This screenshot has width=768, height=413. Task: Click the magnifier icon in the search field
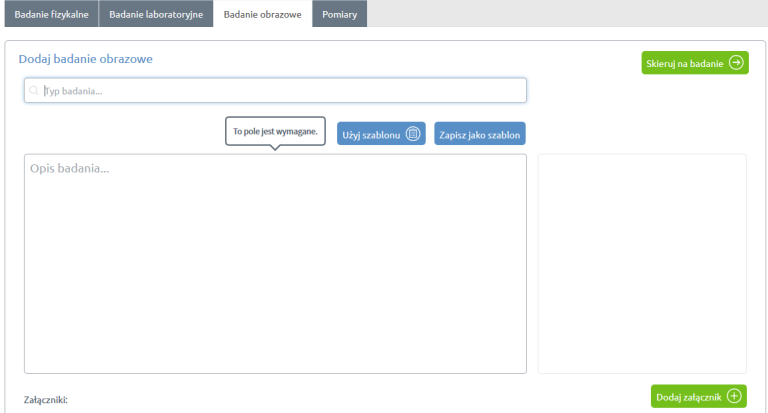(34, 91)
